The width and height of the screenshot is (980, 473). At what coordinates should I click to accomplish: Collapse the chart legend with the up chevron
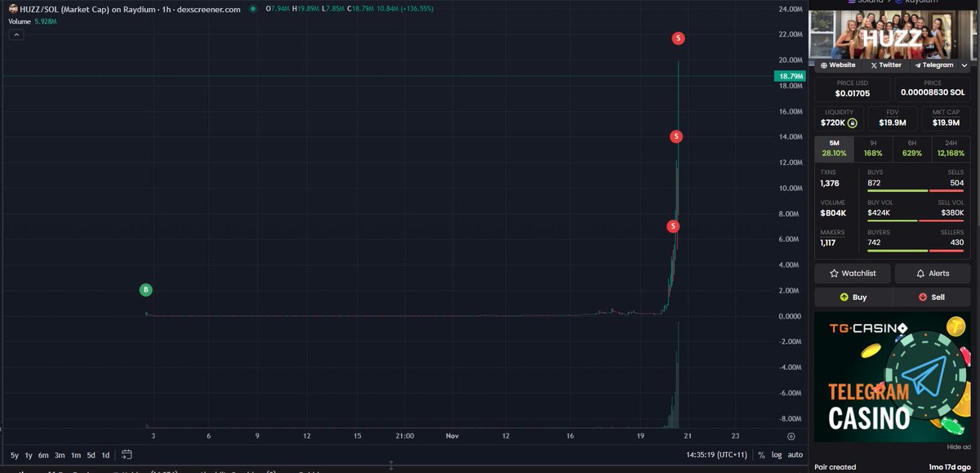(x=18, y=34)
